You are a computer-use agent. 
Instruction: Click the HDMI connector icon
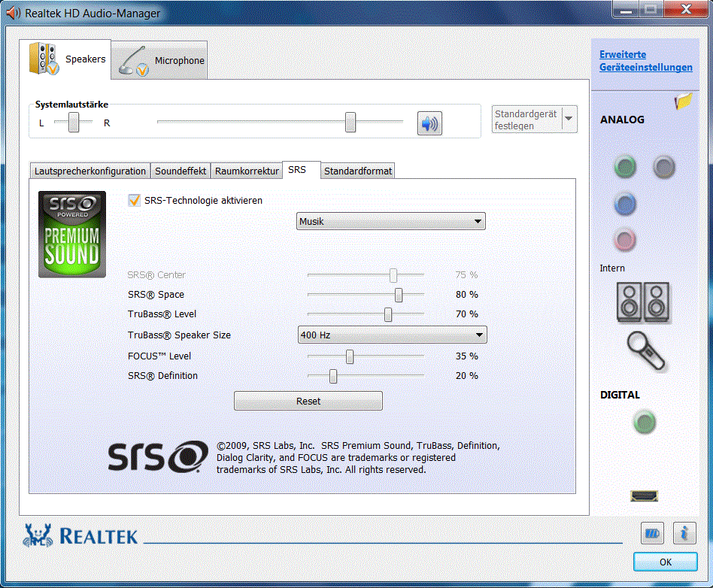tap(644, 496)
